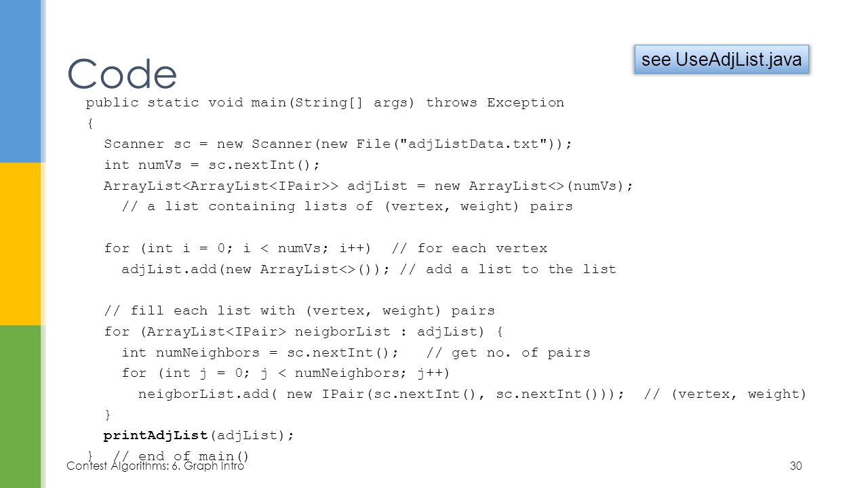Click footer text 'Contest Algorithms: 6. Graph Intro'
Screen dimensions: 868x488
pyautogui.click(x=155, y=466)
